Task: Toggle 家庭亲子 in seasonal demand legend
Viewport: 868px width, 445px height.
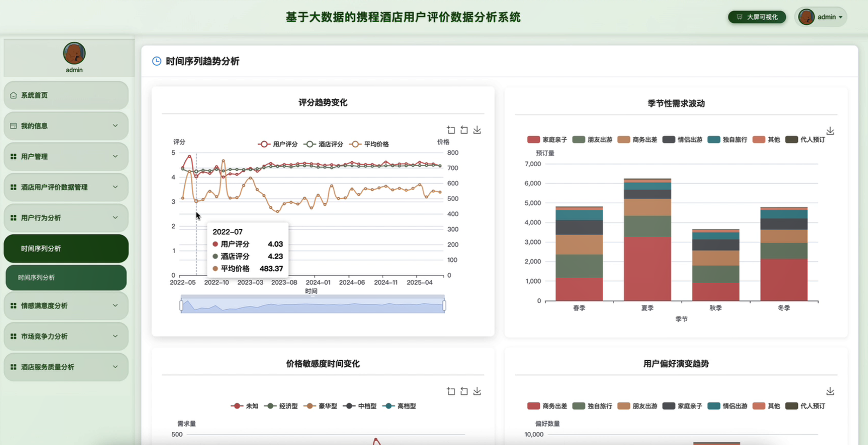Action: click(547, 140)
